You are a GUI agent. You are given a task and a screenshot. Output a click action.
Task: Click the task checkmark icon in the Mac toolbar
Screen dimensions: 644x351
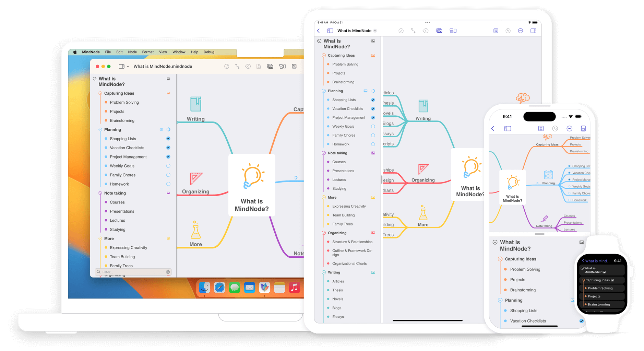point(227,66)
